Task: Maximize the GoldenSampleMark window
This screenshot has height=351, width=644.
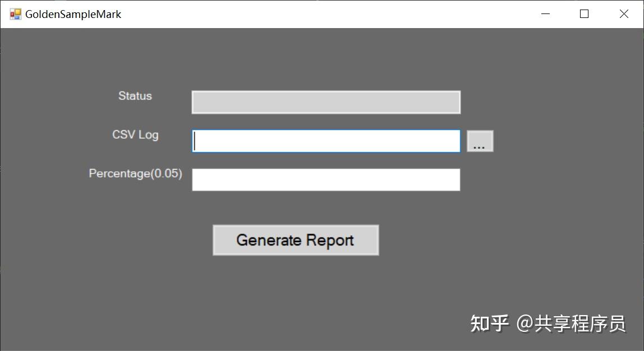Action: [584, 14]
